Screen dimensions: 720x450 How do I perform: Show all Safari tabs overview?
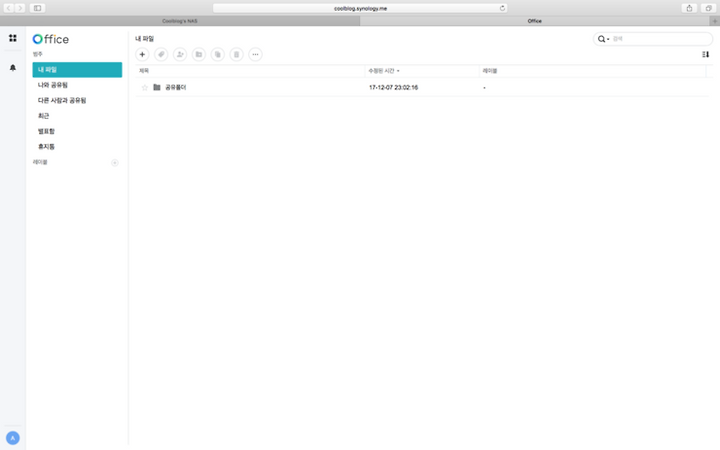click(x=709, y=8)
